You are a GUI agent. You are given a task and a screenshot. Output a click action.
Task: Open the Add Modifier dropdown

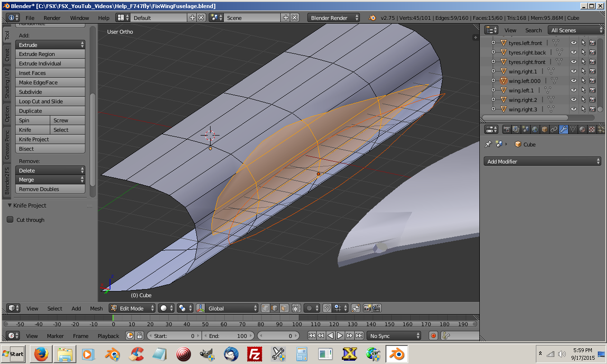pos(543,162)
